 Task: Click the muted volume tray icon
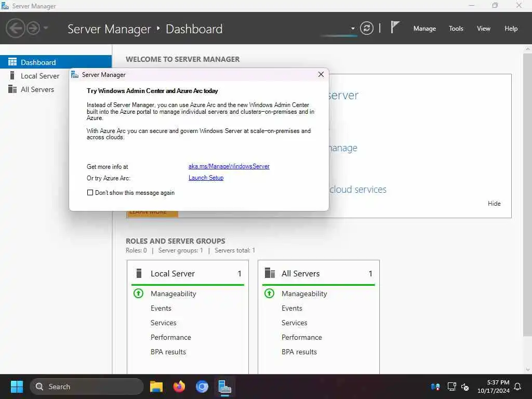[465, 387]
